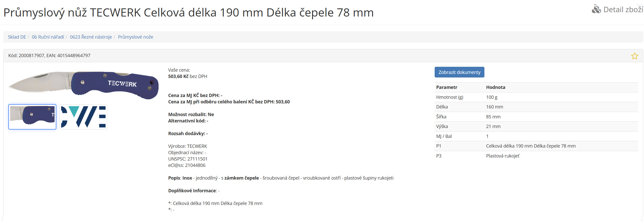The width and height of the screenshot is (644, 222).
Task: Click the P3 Plastová rukojeť row
Action: (536, 156)
